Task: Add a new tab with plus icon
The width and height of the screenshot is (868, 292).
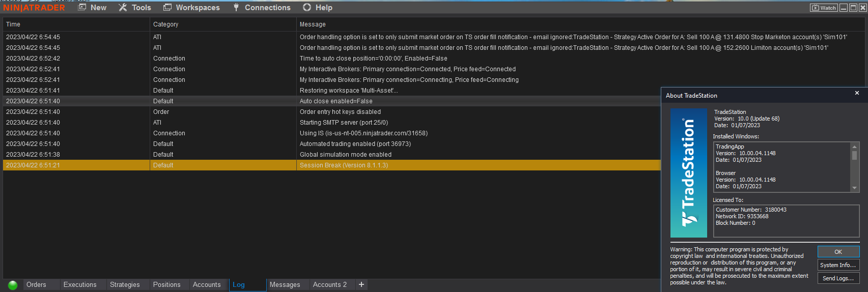Action: pyautogui.click(x=361, y=285)
